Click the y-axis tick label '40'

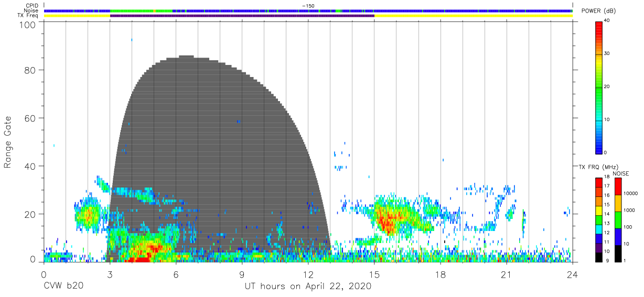(31, 166)
